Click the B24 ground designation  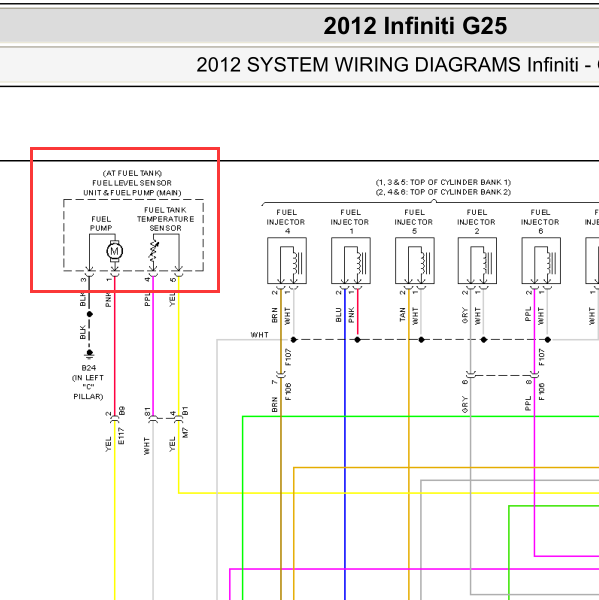coord(88,368)
